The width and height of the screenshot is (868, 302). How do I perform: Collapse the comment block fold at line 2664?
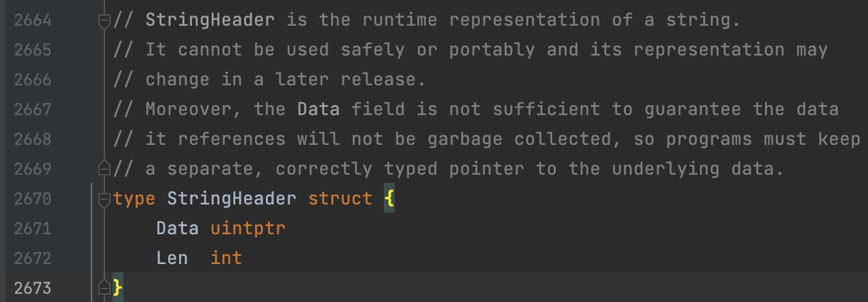point(104,21)
